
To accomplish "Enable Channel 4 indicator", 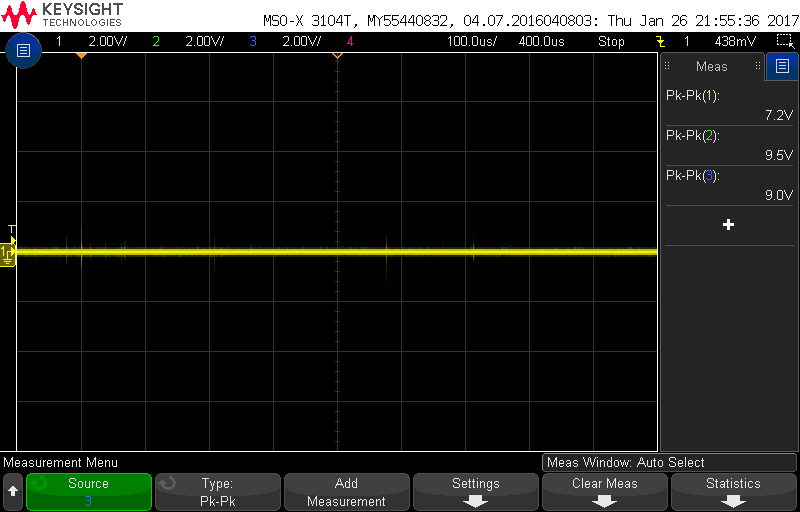I will (350, 42).
